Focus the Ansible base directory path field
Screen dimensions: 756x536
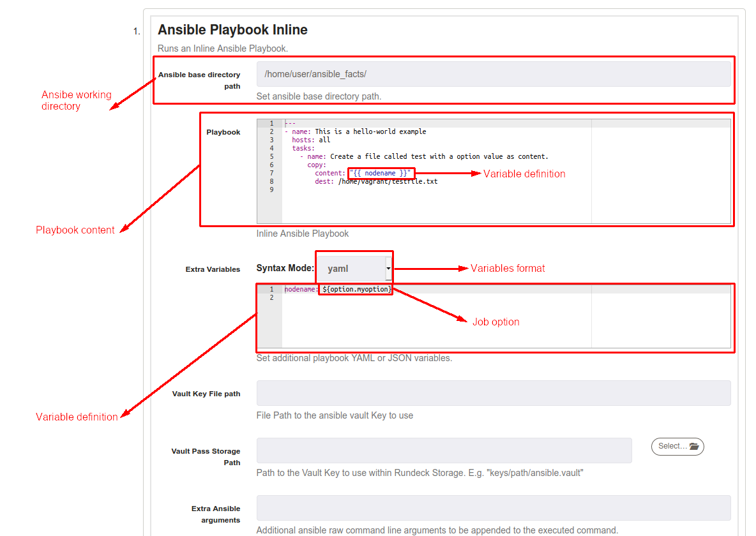click(x=493, y=74)
